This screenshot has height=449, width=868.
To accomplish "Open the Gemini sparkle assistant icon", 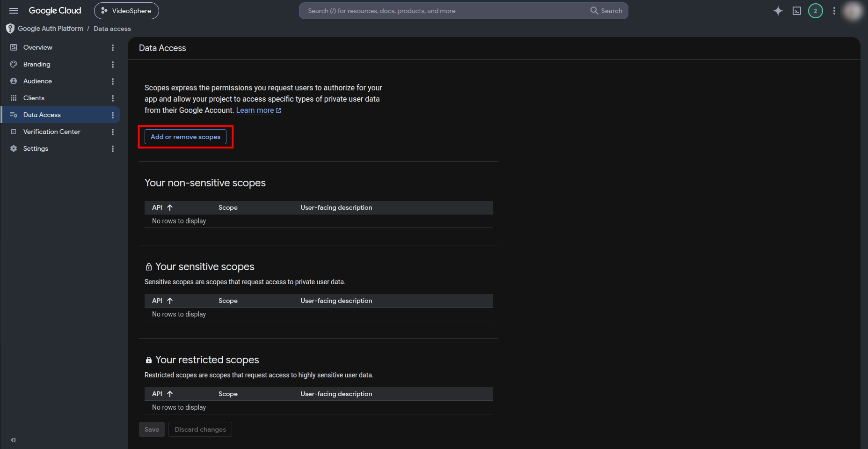I will (x=778, y=11).
